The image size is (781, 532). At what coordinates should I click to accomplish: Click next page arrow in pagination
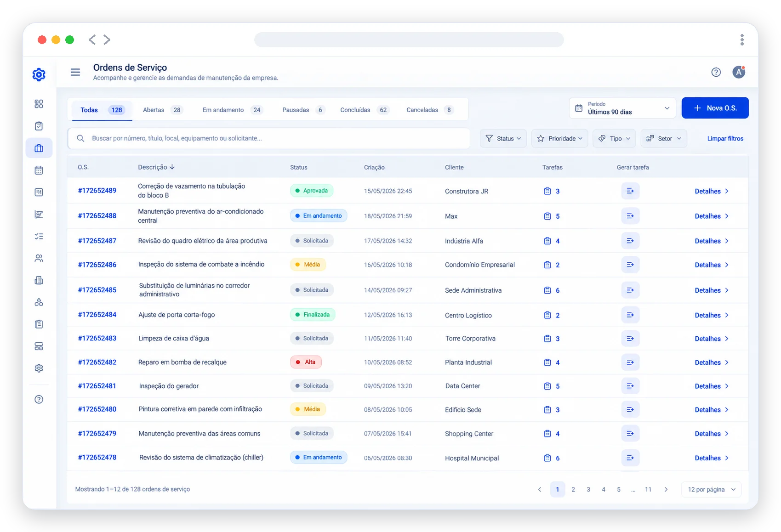point(666,490)
